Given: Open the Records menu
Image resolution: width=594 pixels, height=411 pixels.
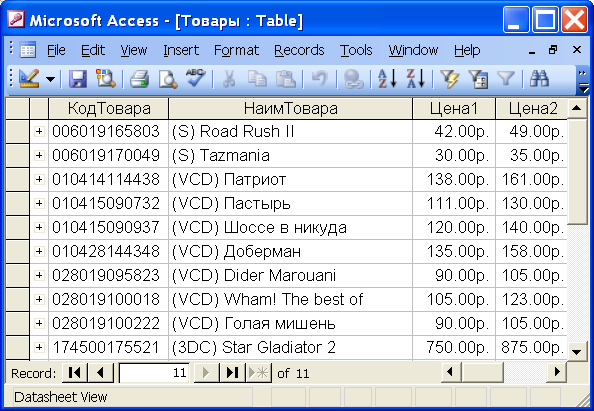Looking at the screenshot, I should pyautogui.click(x=299, y=50).
